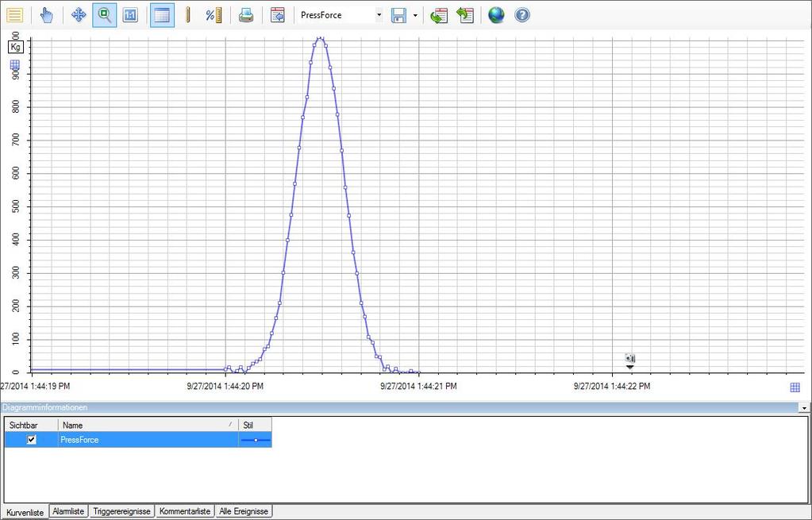Open the save options dropdown arrow
This screenshot has height=520, width=812.
point(415,15)
